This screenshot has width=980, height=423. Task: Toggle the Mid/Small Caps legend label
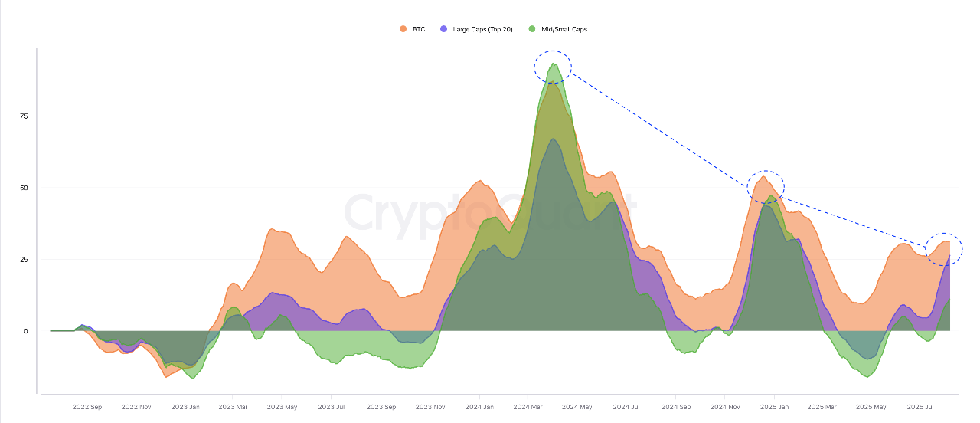tap(563, 29)
